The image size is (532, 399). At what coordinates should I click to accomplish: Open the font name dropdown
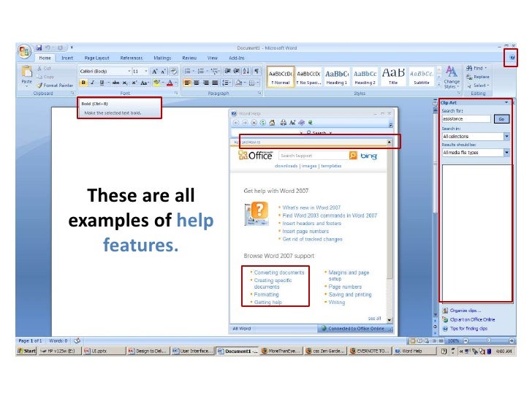pyautogui.click(x=129, y=72)
